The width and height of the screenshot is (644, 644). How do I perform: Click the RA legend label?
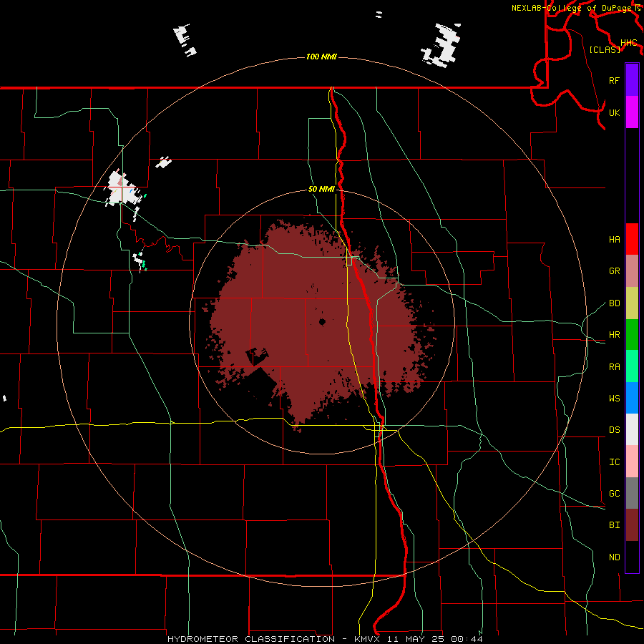pyautogui.click(x=614, y=366)
